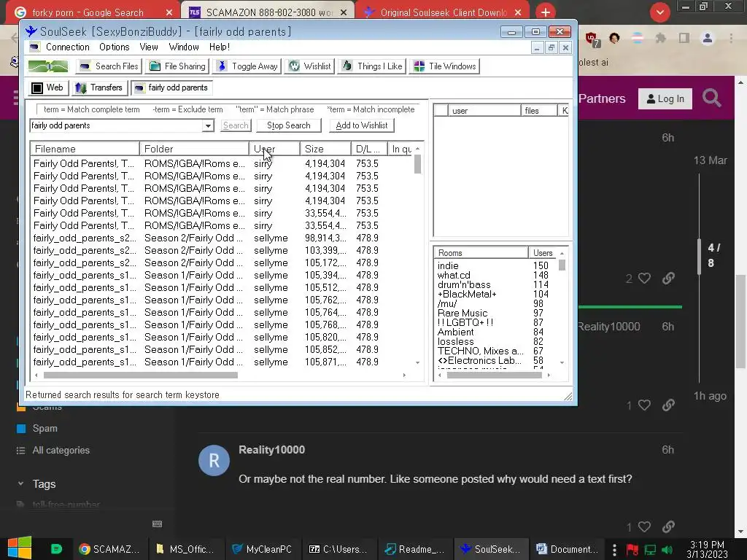
Task: Click the SoulSeek bird icon in title bar
Action: tap(31, 31)
